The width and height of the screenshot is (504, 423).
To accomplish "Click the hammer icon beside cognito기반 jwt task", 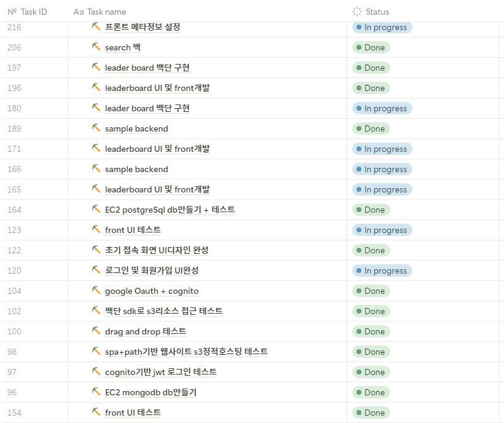I will point(96,371).
